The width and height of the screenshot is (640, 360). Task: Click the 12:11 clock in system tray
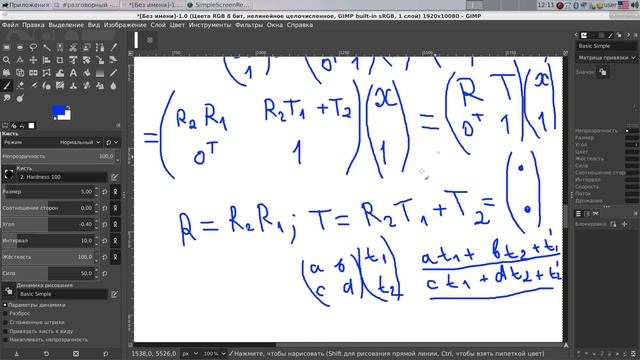pos(546,5)
